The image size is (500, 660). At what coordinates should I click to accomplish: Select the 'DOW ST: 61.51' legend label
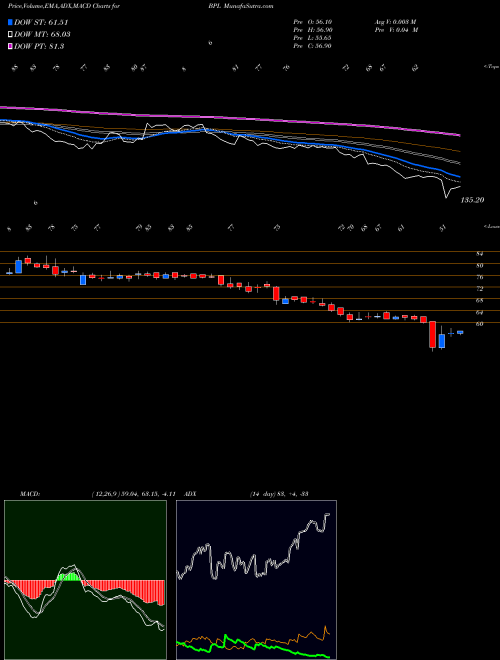pos(41,23)
